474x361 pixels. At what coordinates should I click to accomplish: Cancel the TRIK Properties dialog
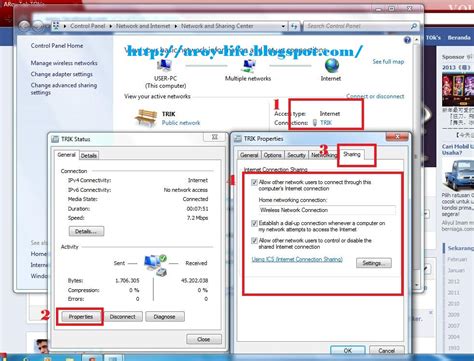pyautogui.click(x=387, y=350)
